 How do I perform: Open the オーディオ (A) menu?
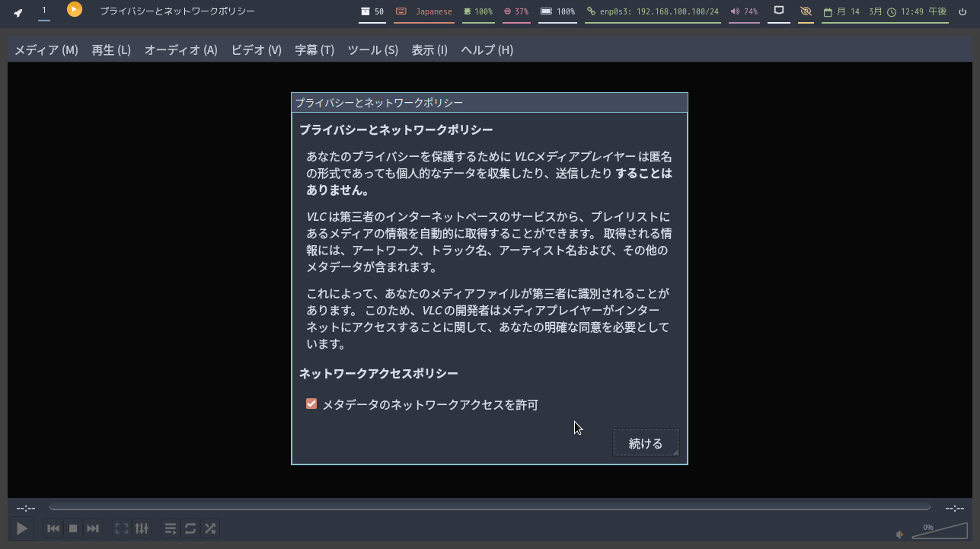(181, 49)
